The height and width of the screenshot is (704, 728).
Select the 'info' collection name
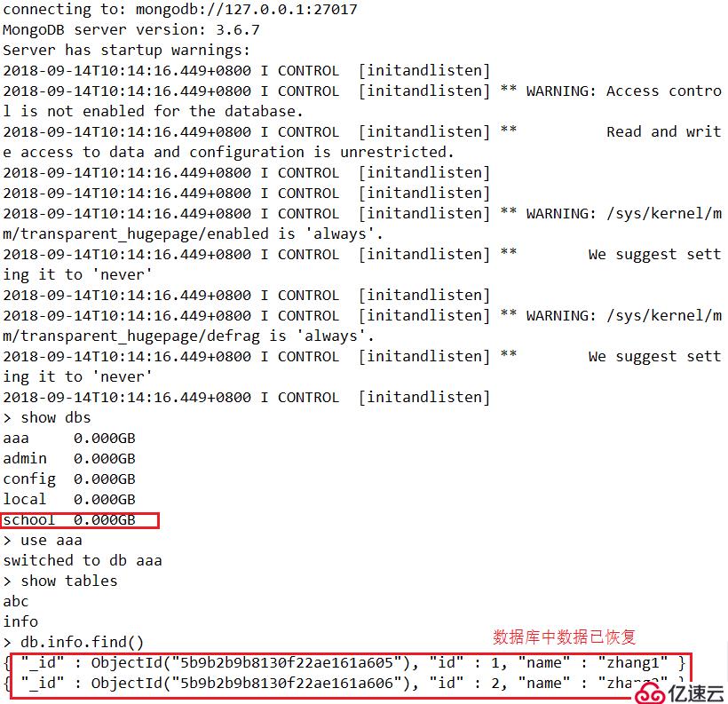click(20, 621)
